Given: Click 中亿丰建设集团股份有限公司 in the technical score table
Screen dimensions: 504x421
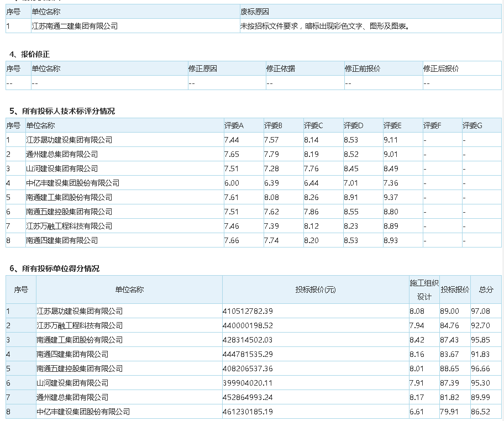Looking at the screenshot, I should coord(72,183).
